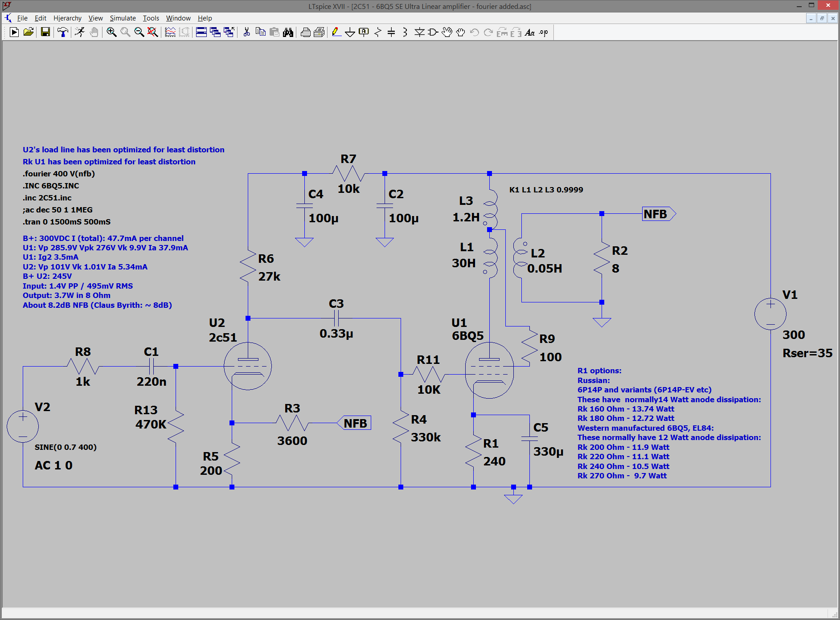Open the Edit menu

(x=41, y=18)
